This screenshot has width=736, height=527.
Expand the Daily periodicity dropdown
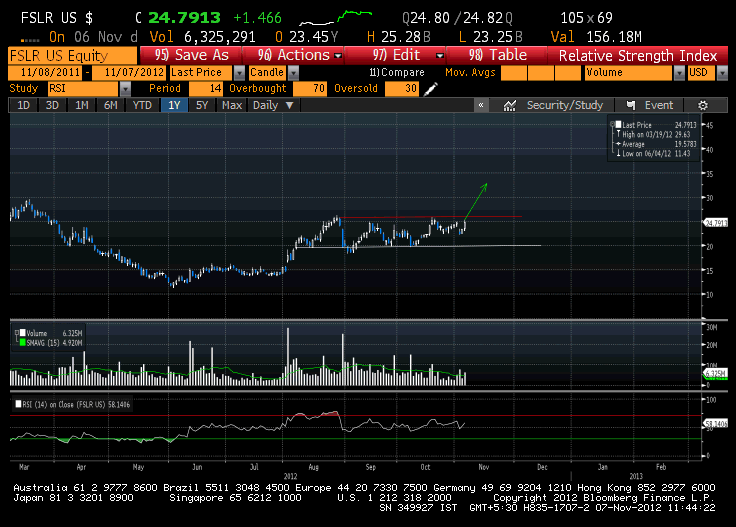tap(289, 106)
